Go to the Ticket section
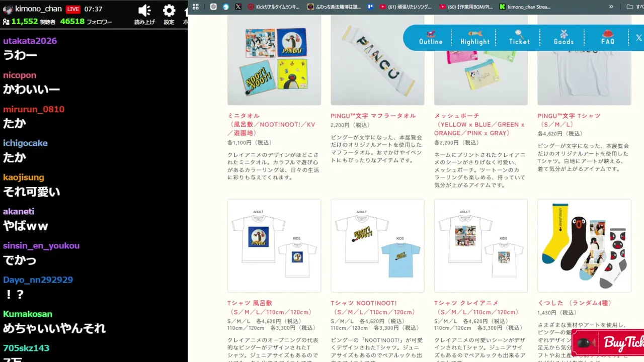This screenshot has height=362, width=644. point(519,38)
